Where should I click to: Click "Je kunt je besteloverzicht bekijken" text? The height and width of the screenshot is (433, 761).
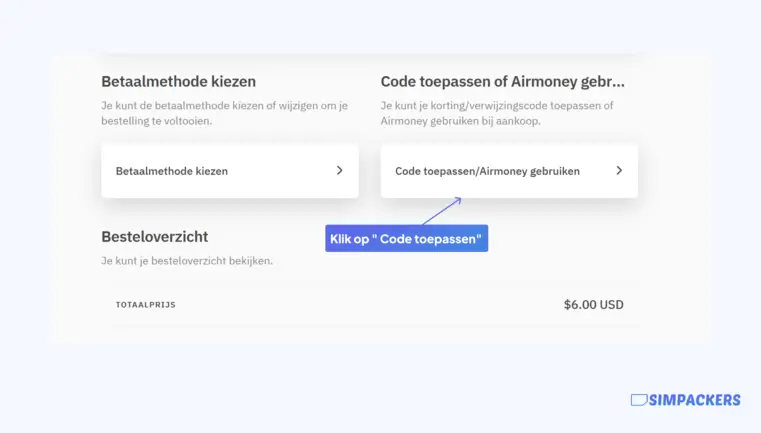(x=187, y=261)
